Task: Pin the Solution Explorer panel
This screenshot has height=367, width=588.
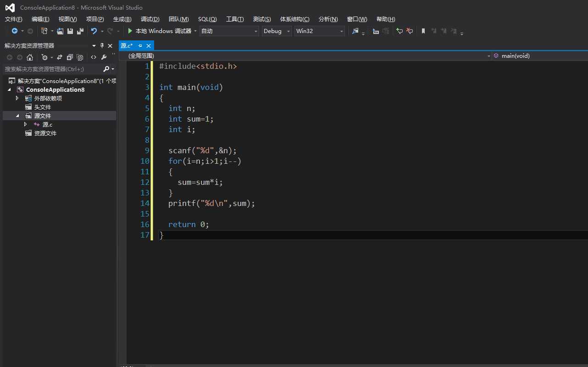Action: click(x=102, y=45)
